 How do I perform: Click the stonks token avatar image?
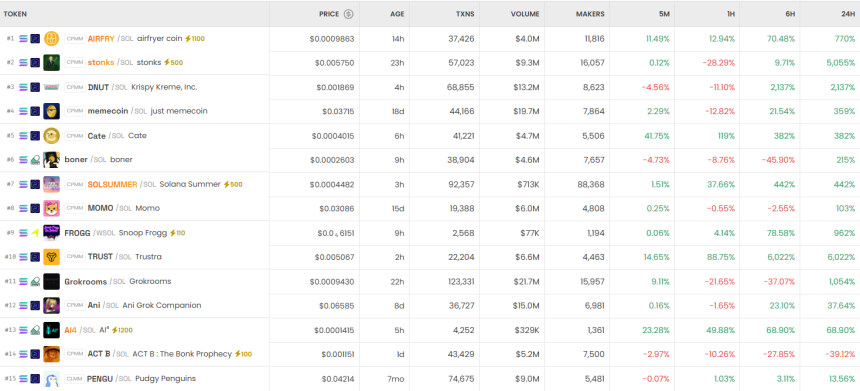(x=52, y=63)
